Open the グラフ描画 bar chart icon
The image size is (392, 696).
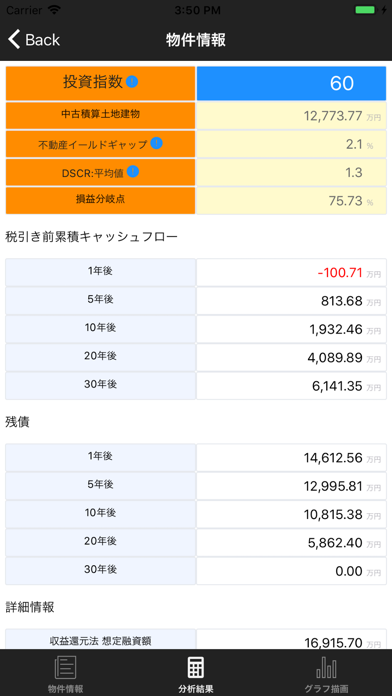pos(326,668)
